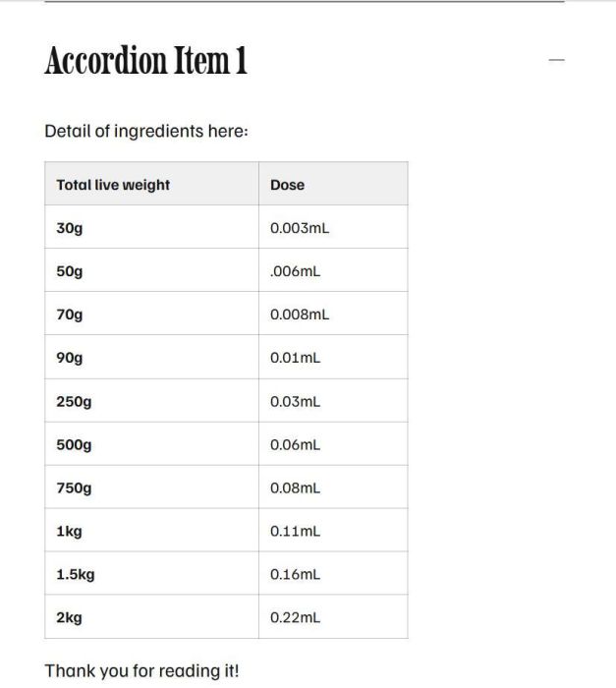Viewport: 616px width, 688px height.
Task: Select the 500g weight cell
Action: click(x=74, y=444)
